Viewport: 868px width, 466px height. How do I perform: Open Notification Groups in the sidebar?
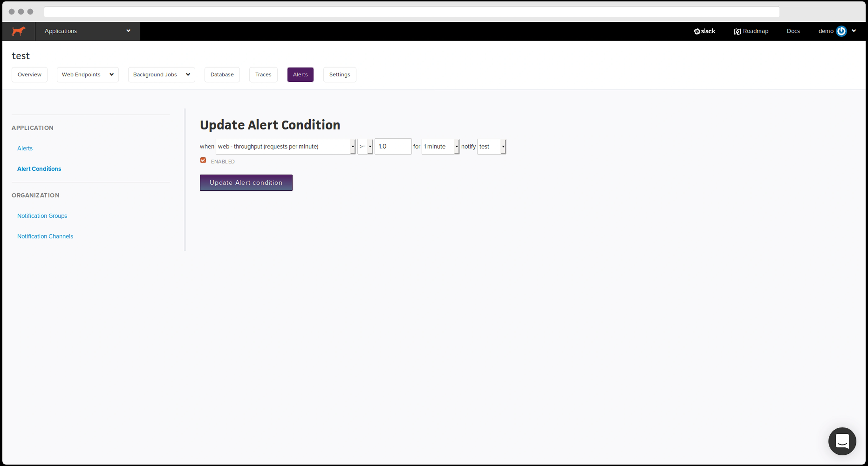click(x=42, y=216)
